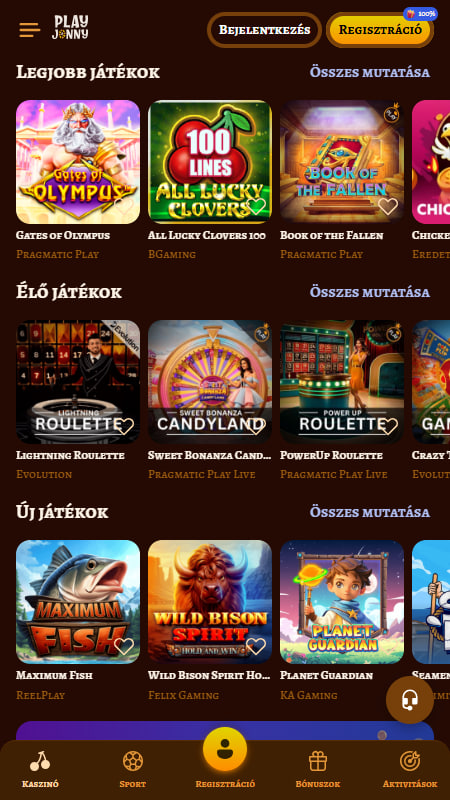
Task: Toggle heart on All Lucky Clovers 100
Action: (x=256, y=207)
